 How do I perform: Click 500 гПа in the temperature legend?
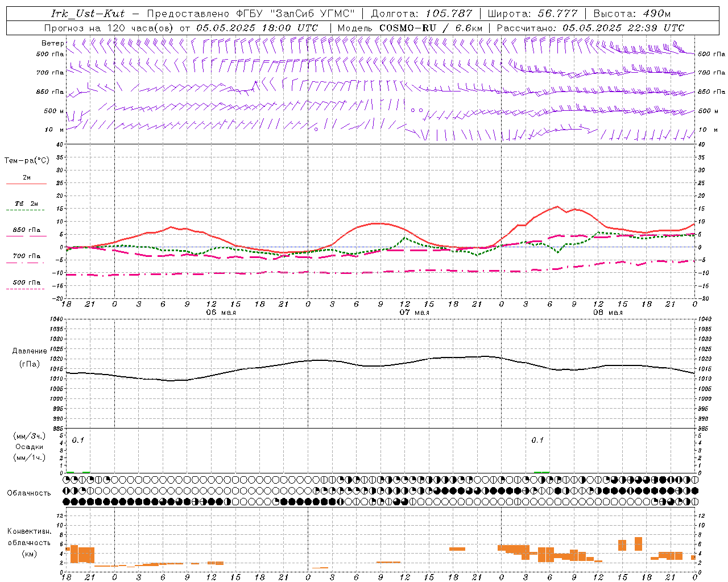click(27, 282)
